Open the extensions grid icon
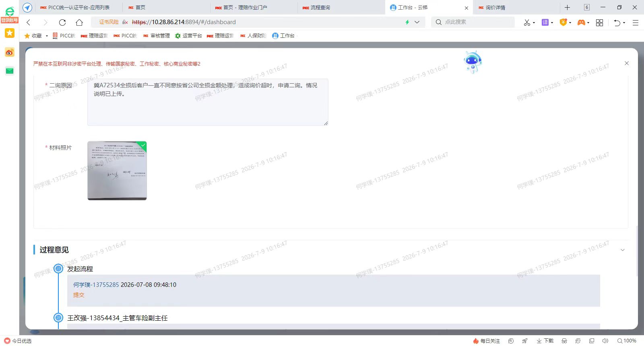The height and width of the screenshot is (346, 644). pos(599,23)
